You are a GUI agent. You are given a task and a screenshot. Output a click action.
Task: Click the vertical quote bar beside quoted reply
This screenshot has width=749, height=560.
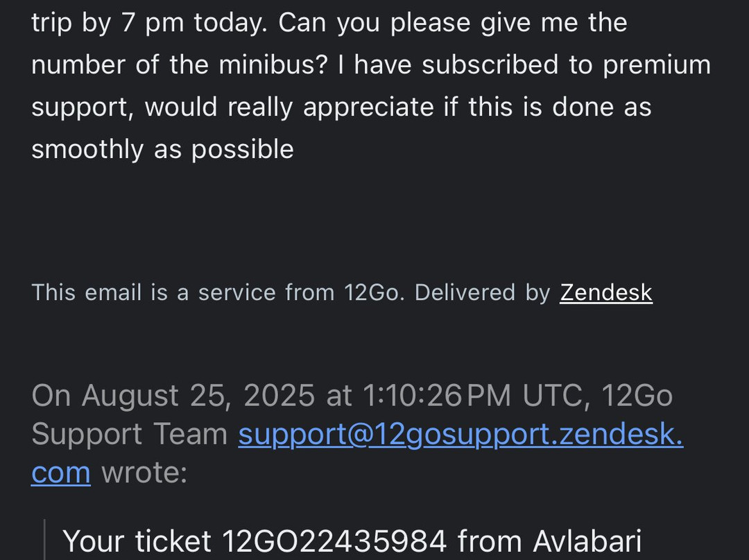45,541
